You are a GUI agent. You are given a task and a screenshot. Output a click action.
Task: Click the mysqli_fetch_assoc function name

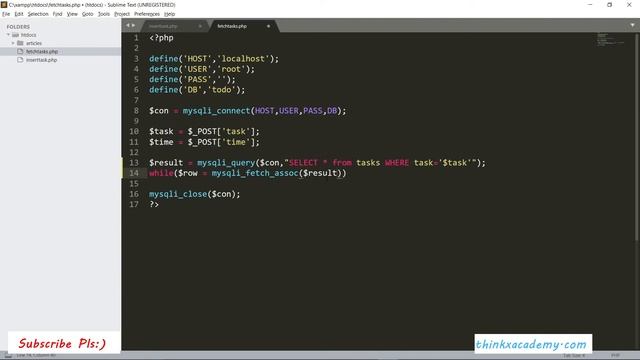pos(255,173)
